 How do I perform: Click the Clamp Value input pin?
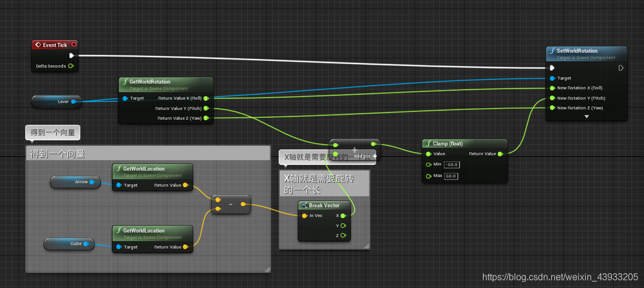pyautogui.click(x=428, y=154)
